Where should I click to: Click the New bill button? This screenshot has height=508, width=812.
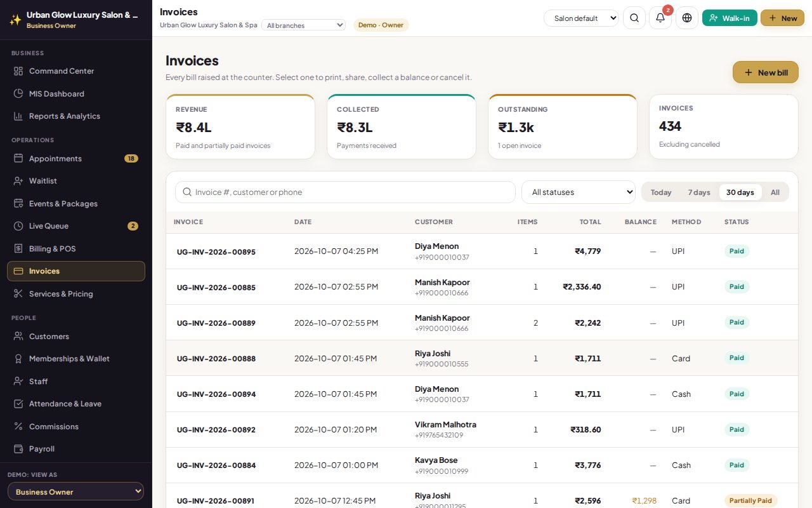coord(766,72)
